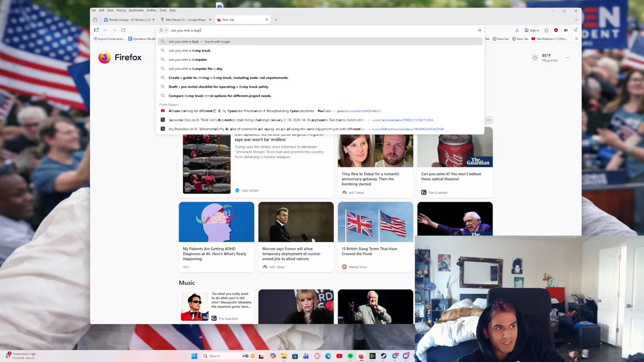The width and height of the screenshot is (644, 362).
Task: Open the Bookmarks menu
Action: pos(136,10)
